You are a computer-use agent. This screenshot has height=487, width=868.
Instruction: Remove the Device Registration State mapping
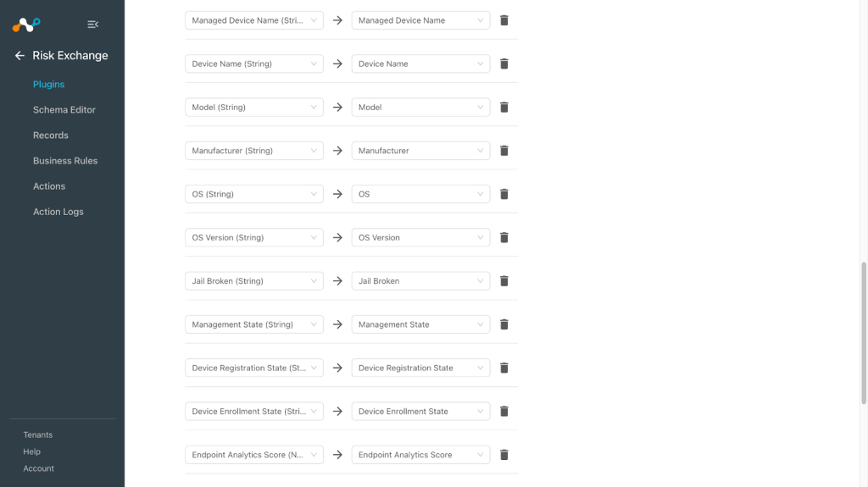504,368
